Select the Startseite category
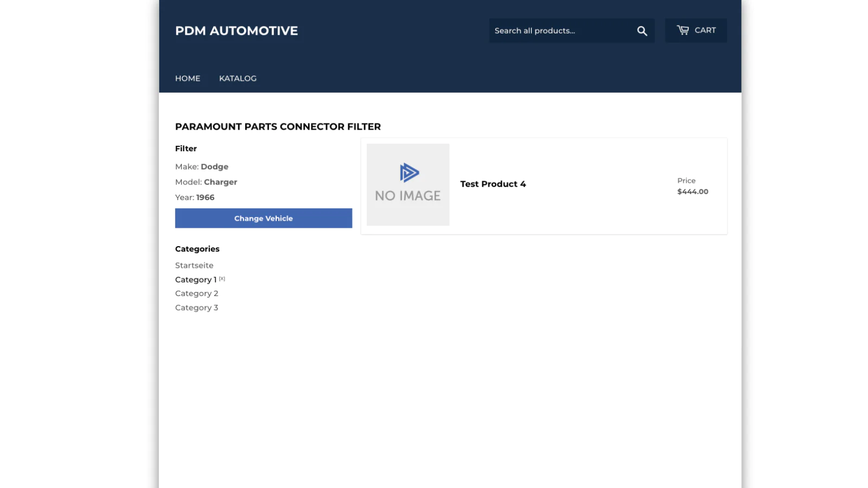This screenshot has height=488, width=868. [194, 266]
